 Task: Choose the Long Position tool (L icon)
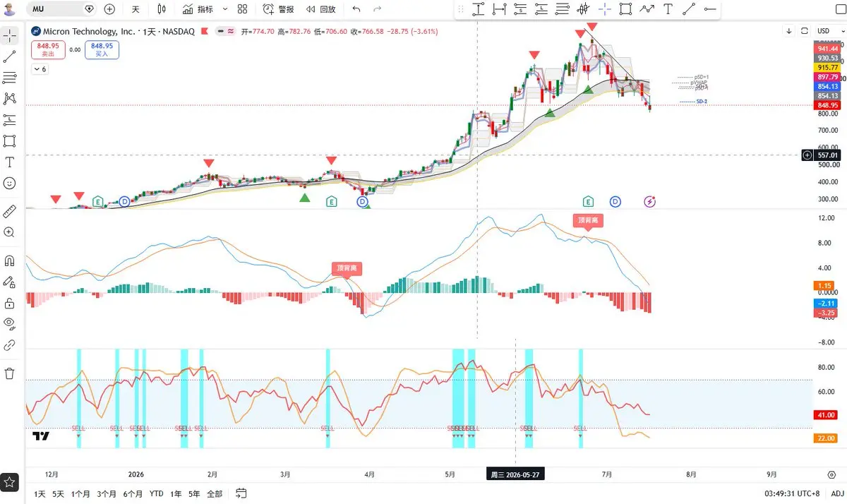(541, 9)
